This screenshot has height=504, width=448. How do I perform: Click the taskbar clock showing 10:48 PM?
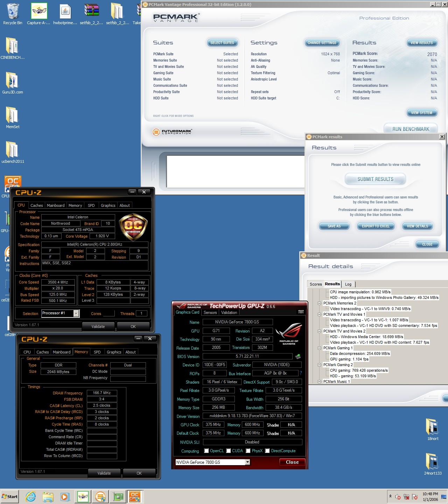coord(430,497)
